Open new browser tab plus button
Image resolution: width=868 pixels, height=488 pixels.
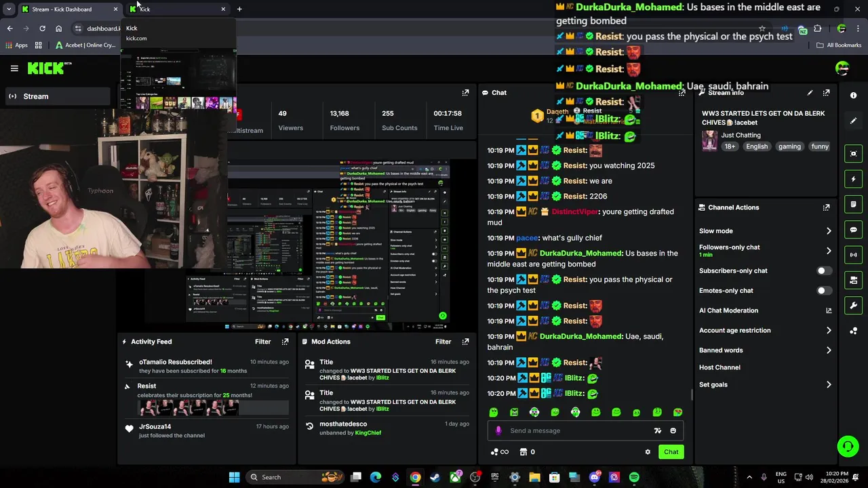pyautogui.click(x=239, y=9)
